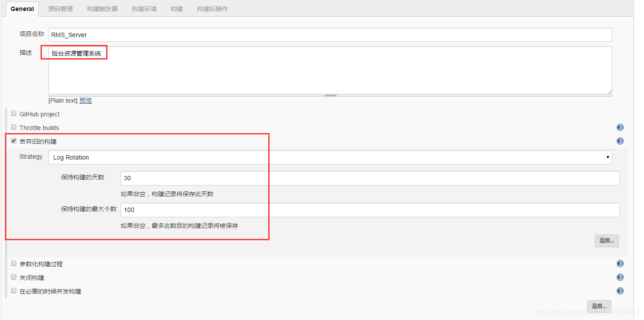Enable the 参数化构建过程 checkbox
The width and height of the screenshot is (644, 320).
pos(14,264)
